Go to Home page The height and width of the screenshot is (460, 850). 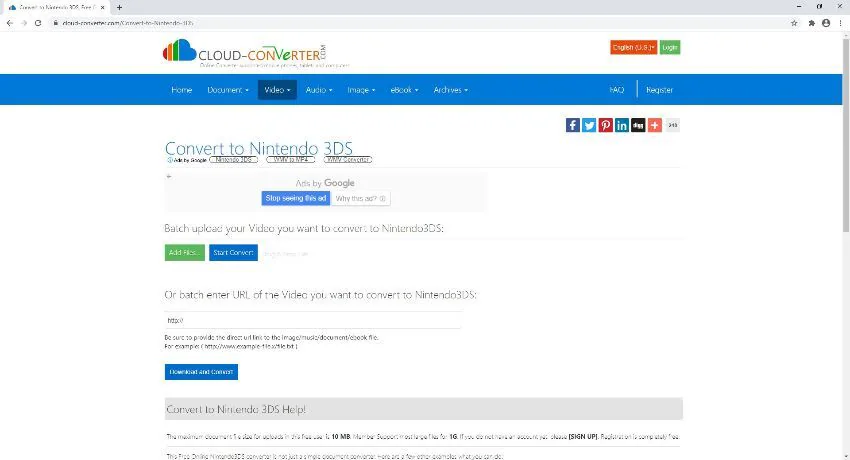coord(182,90)
